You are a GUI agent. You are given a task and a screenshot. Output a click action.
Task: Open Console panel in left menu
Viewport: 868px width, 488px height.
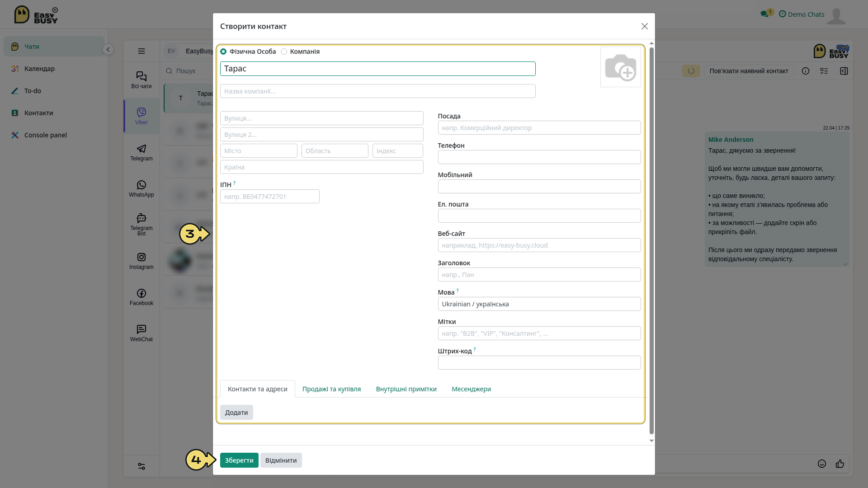pyautogui.click(x=54, y=135)
